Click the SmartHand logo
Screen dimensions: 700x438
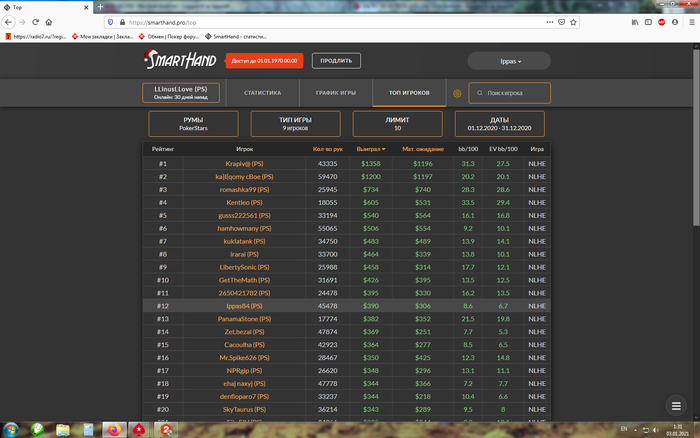180,59
